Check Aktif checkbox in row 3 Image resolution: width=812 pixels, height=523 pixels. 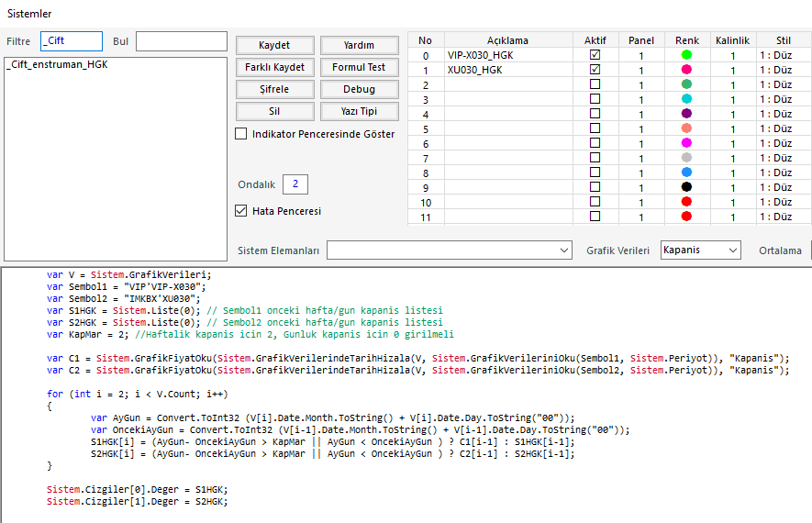(x=595, y=99)
